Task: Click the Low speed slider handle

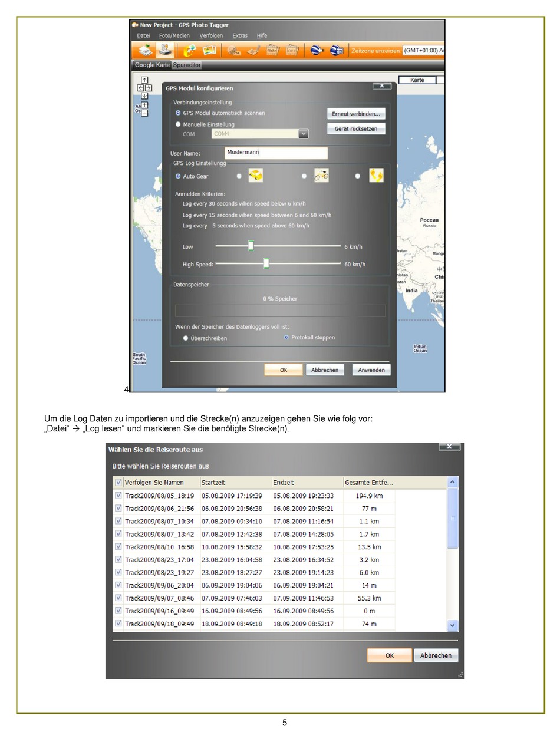Action: tap(251, 246)
